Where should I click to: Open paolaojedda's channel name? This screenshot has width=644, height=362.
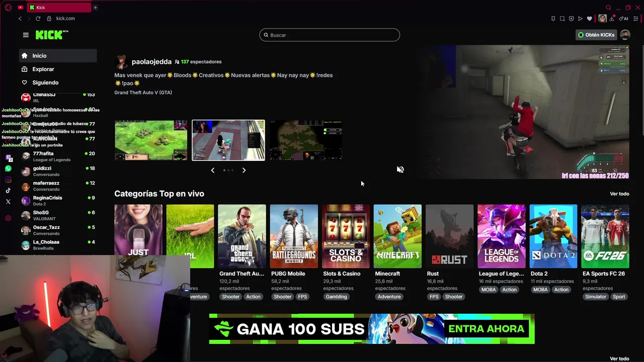[x=151, y=62]
